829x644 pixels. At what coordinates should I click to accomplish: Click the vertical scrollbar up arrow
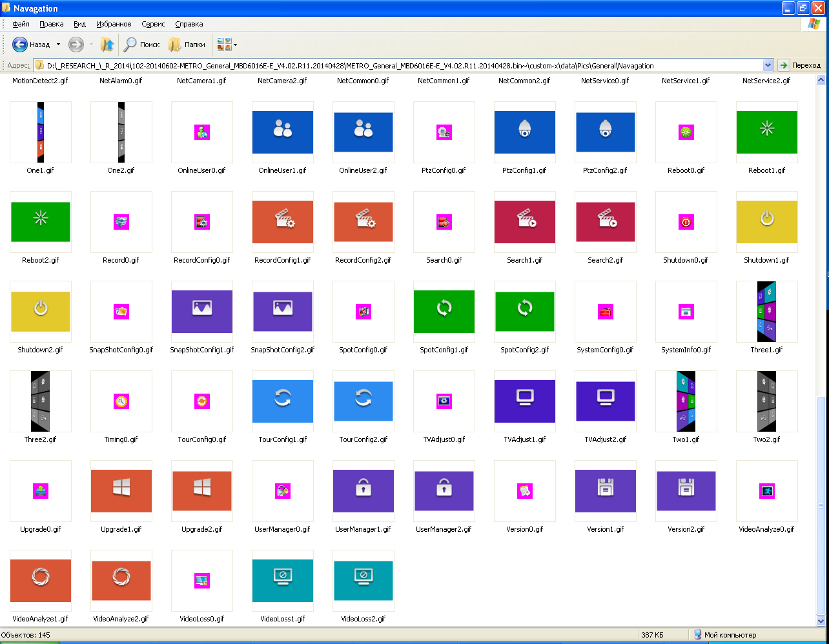(821, 80)
